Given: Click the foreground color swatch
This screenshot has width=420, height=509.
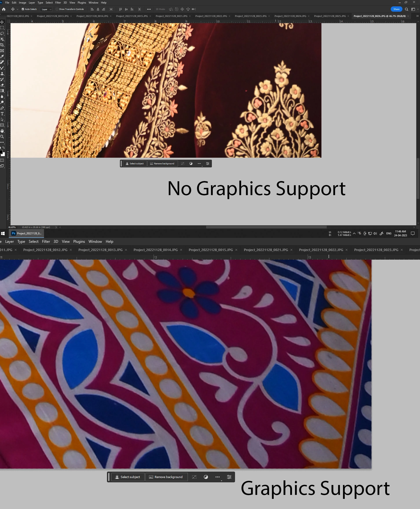Looking at the screenshot, I should pos(1,152).
